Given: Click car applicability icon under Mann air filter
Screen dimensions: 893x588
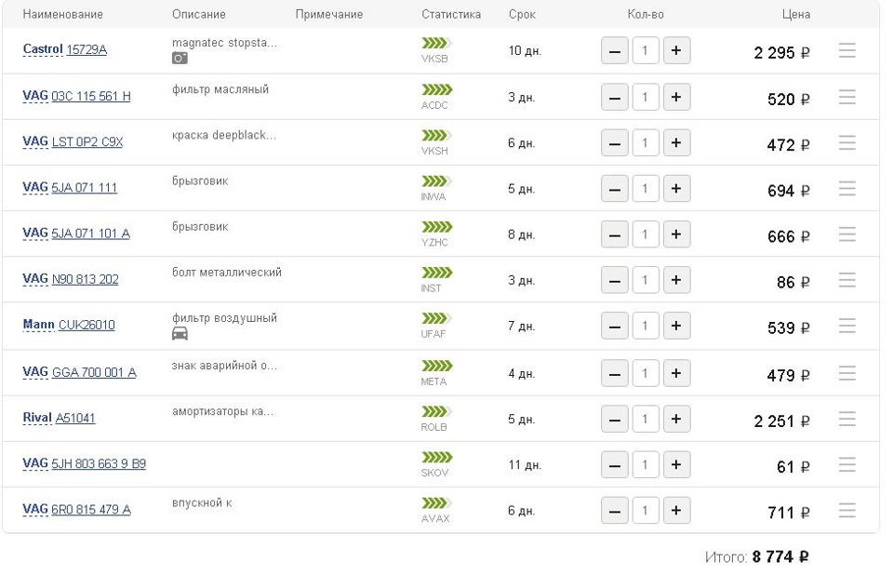Looking at the screenshot, I should [180, 334].
